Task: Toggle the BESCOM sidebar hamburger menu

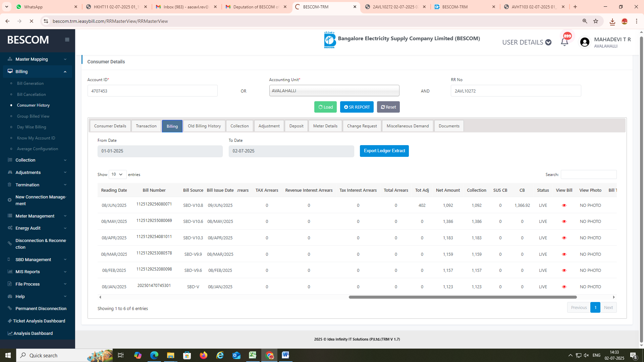Action: (x=67, y=40)
